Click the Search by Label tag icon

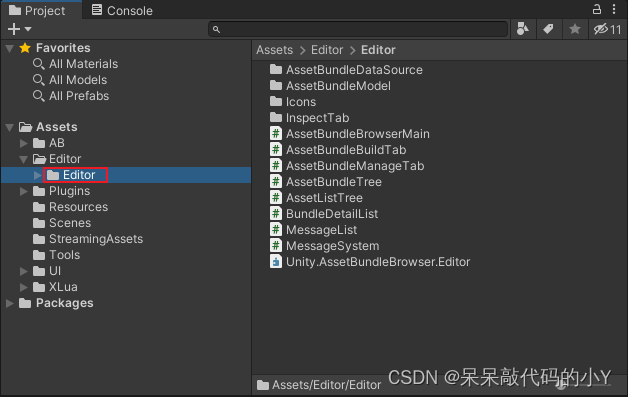click(548, 29)
